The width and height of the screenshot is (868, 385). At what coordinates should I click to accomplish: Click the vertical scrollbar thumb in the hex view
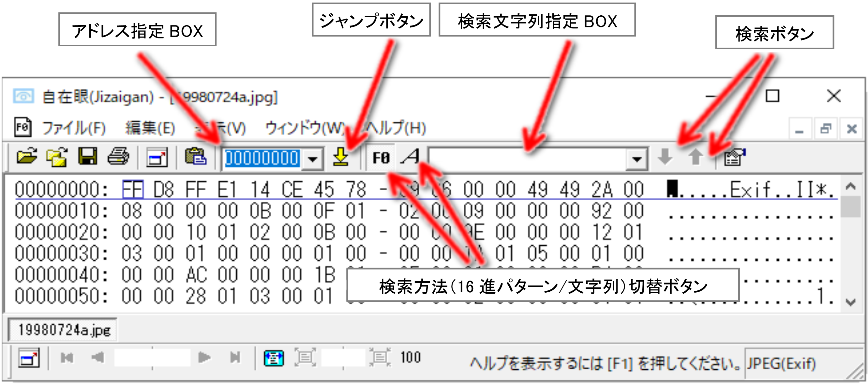(x=850, y=207)
